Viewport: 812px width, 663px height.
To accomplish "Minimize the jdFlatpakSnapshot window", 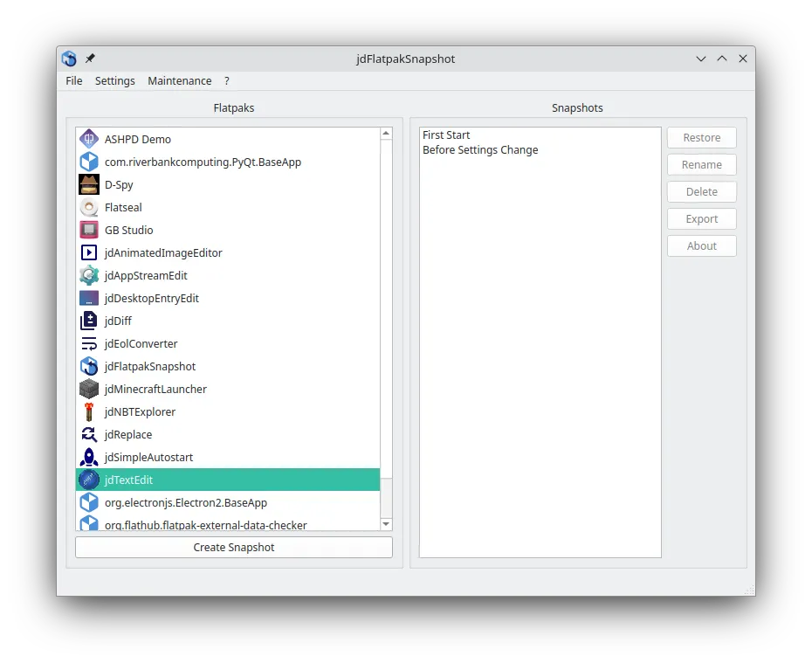I will tap(700, 59).
